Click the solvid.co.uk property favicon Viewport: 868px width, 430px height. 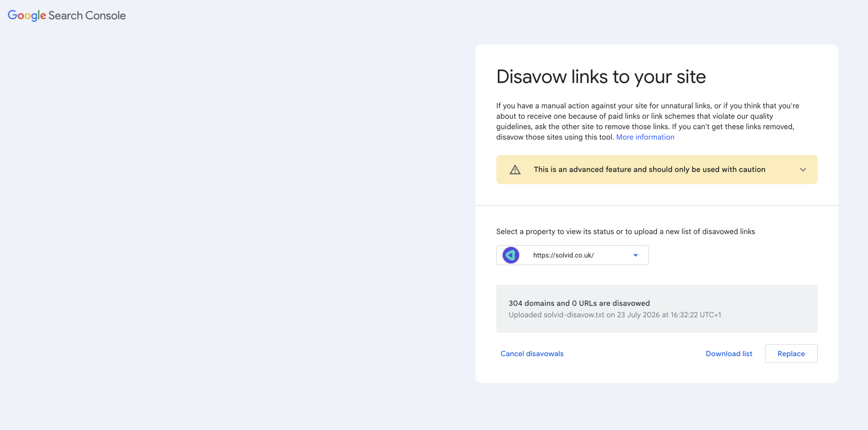tap(511, 255)
